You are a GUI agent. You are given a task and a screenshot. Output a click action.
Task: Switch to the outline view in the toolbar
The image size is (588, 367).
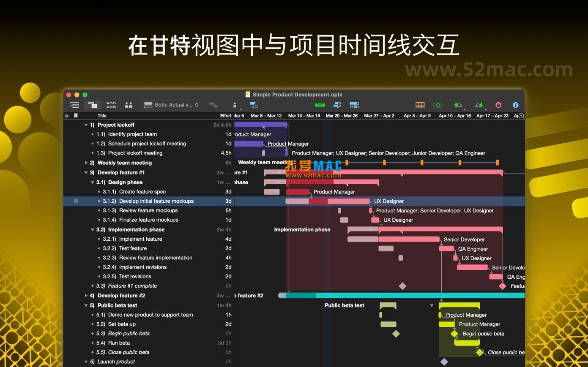74,105
